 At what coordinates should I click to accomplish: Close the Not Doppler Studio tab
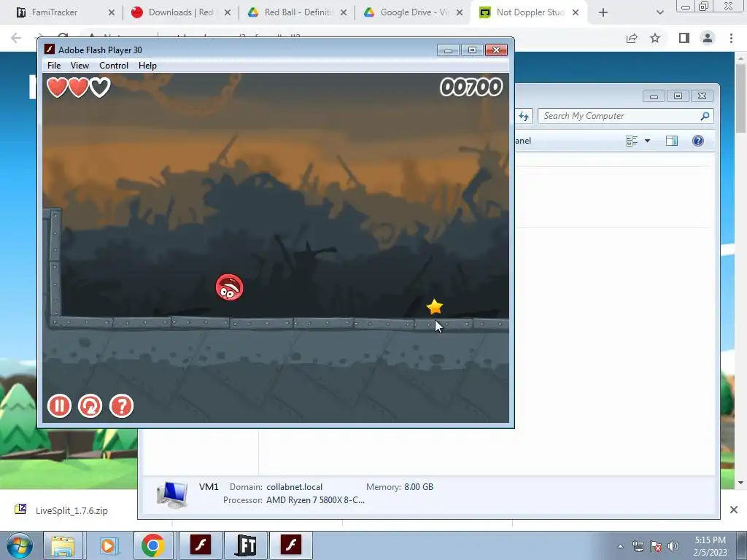click(x=576, y=12)
